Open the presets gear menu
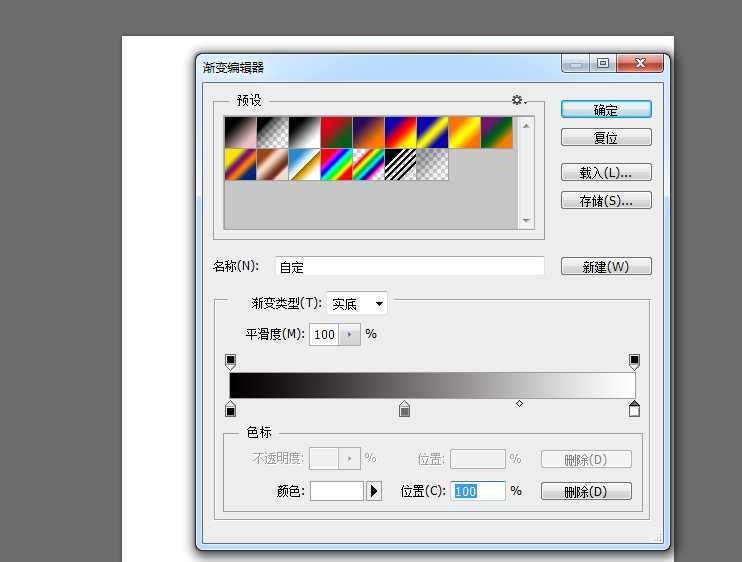 point(519,100)
